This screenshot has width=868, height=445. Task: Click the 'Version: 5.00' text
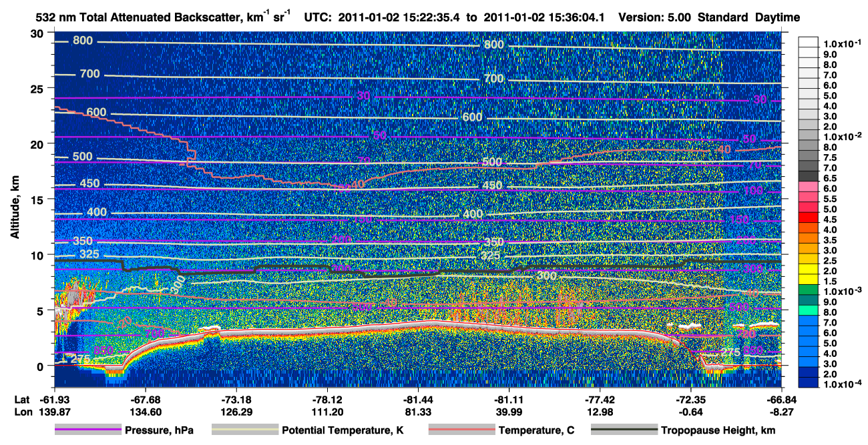654,17
